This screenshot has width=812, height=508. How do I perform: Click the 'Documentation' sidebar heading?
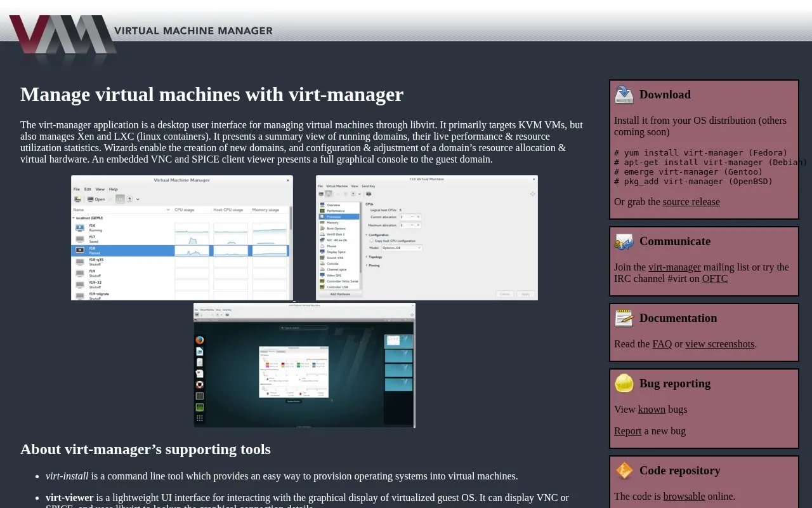[x=678, y=318]
